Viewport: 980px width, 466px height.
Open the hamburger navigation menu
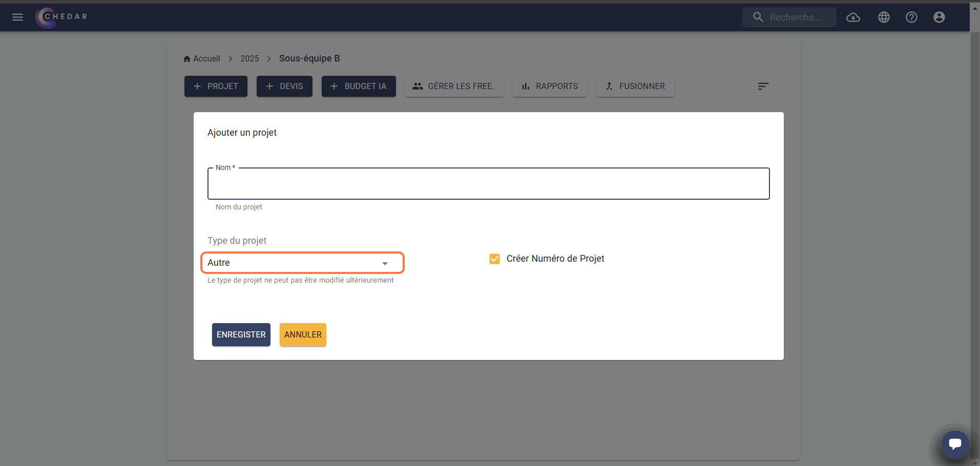pos(17,17)
